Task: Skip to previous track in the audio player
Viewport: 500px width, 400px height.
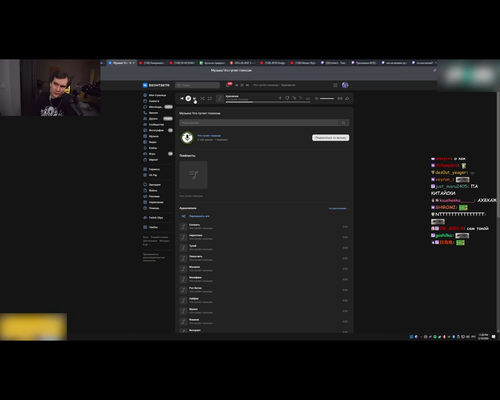Action: 182,98
